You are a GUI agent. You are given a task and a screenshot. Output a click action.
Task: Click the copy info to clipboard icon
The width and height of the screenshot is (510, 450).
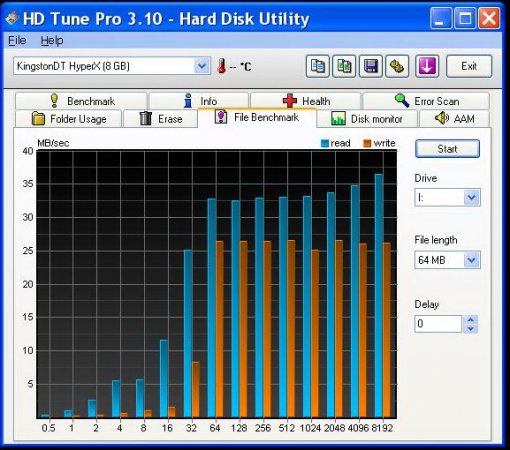click(x=318, y=66)
